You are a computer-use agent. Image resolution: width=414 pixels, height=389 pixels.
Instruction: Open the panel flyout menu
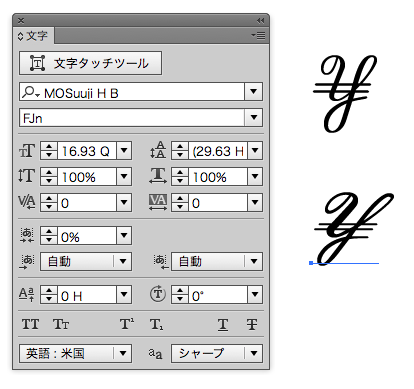(259, 35)
